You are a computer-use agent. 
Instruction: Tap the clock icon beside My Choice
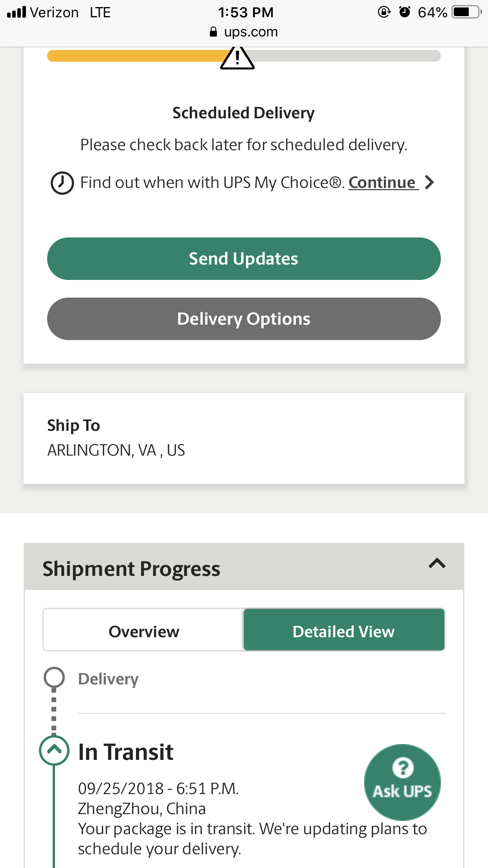(62, 183)
